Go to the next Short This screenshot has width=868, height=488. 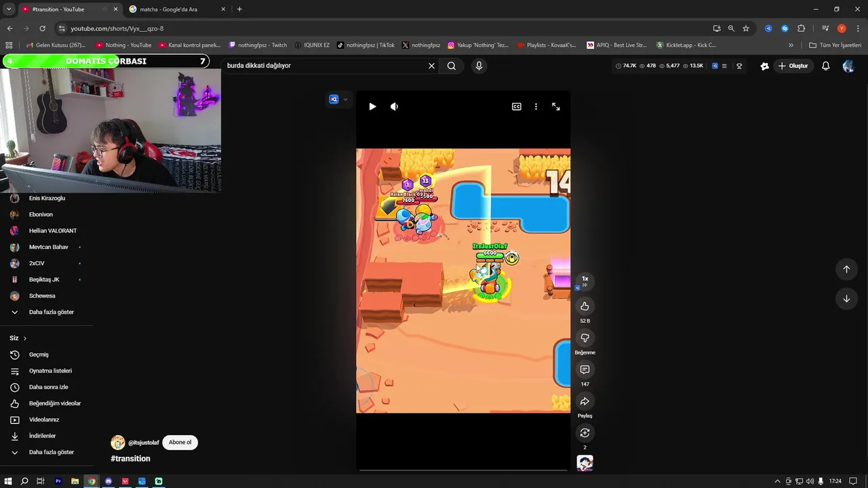[846, 299]
